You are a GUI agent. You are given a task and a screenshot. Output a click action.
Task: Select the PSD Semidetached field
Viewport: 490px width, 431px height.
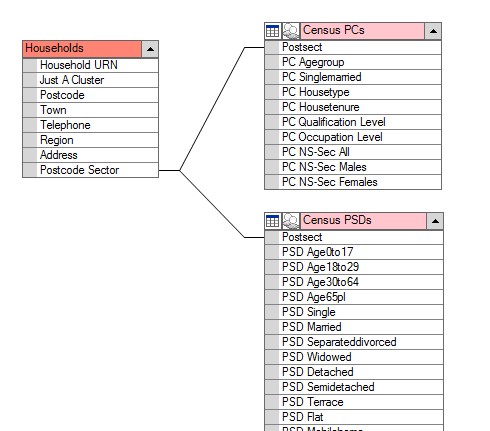(354, 387)
